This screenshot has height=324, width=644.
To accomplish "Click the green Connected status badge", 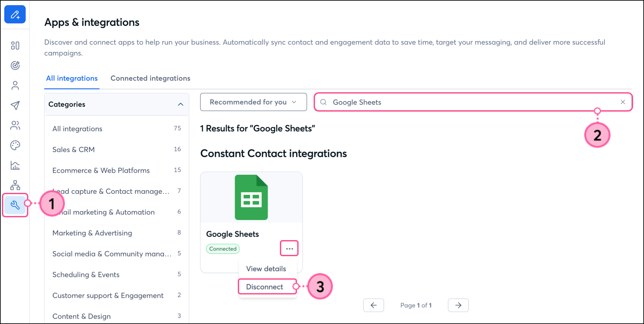I will click(x=223, y=249).
